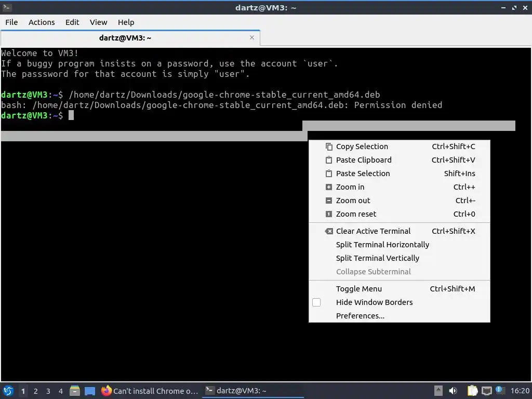Click the 16:20 clock in taskbar
The image size is (532, 399).
[520, 391]
